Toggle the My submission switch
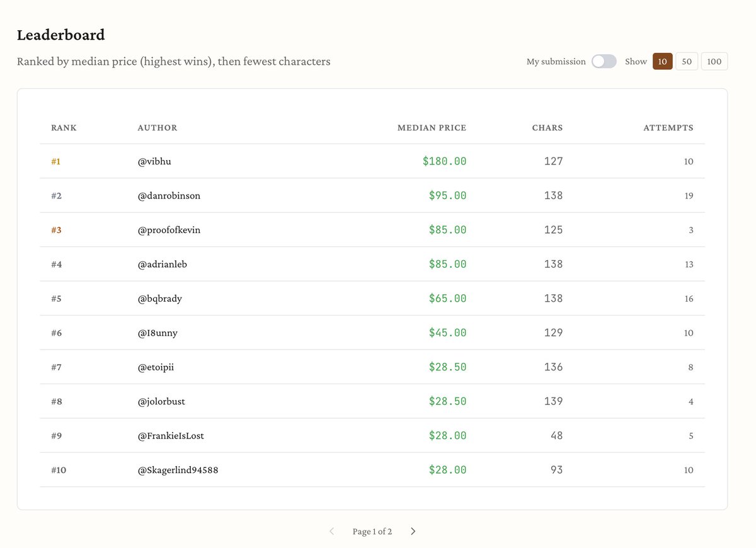 click(x=604, y=61)
